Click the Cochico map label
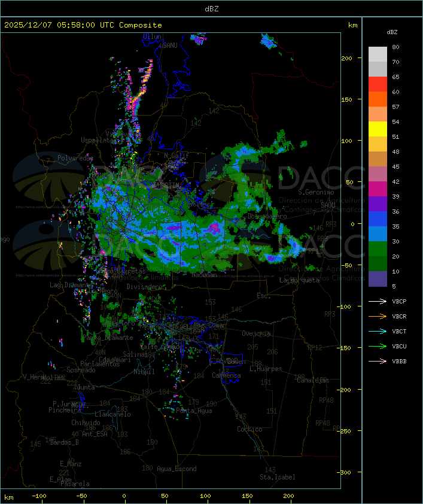423x504 pixels. pyautogui.click(x=249, y=429)
